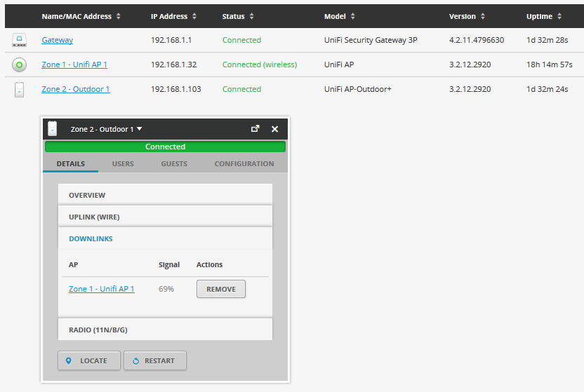Sort by Name/MAC Address column
The height and width of the screenshot is (392, 584).
[x=81, y=16]
